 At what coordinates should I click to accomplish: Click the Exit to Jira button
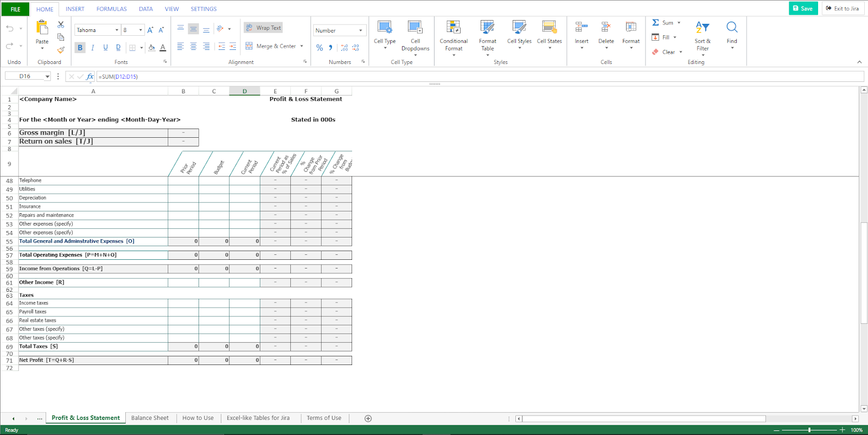pyautogui.click(x=843, y=8)
